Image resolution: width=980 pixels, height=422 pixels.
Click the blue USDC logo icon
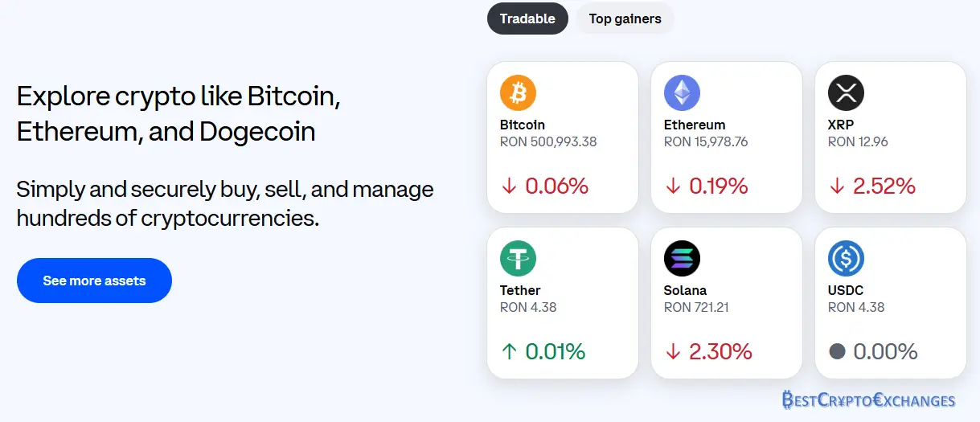[846, 259]
